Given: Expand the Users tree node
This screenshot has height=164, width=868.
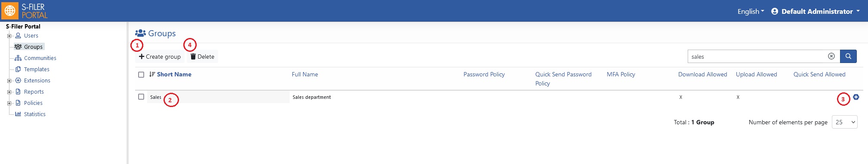Looking at the screenshot, I should [x=9, y=36].
